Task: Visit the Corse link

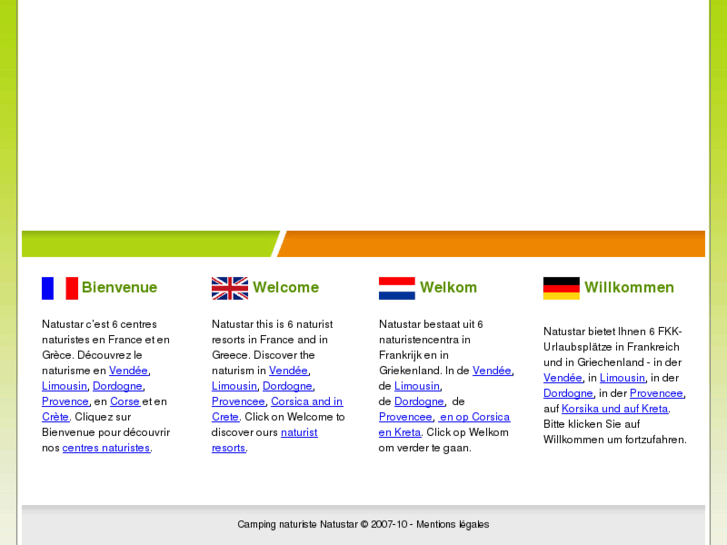Action: click(x=125, y=401)
